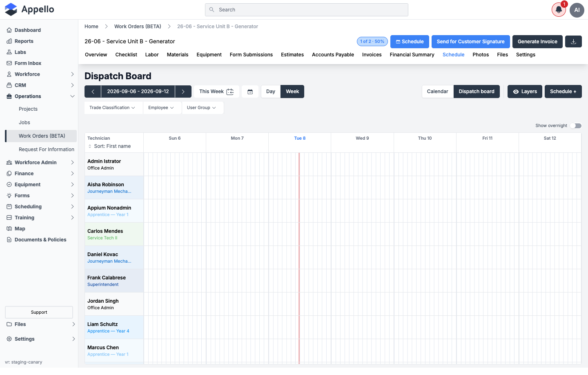Expand the CRM sidebar section
The width and height of the screenshot is (588, 375).
click(x=41, y=85)
